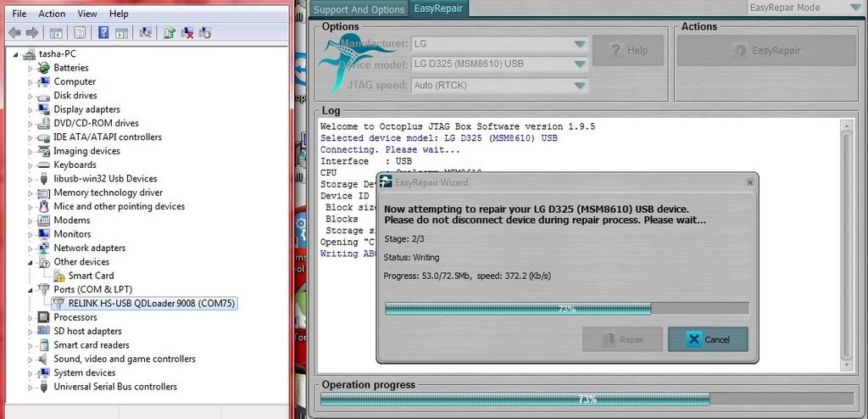Image resolution: width=868 pixels, height=419 pixels.
Task: Click the 'Stage: 2/3' text
Action: point(404,239)
